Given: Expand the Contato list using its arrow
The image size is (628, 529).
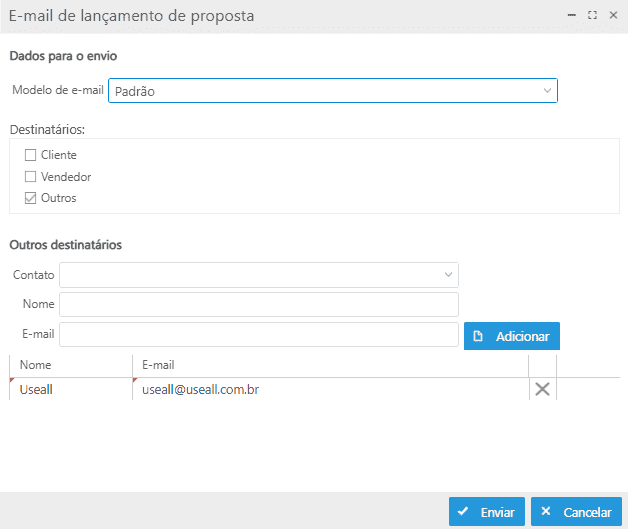Looking at the screenshot, I should 447,275.
